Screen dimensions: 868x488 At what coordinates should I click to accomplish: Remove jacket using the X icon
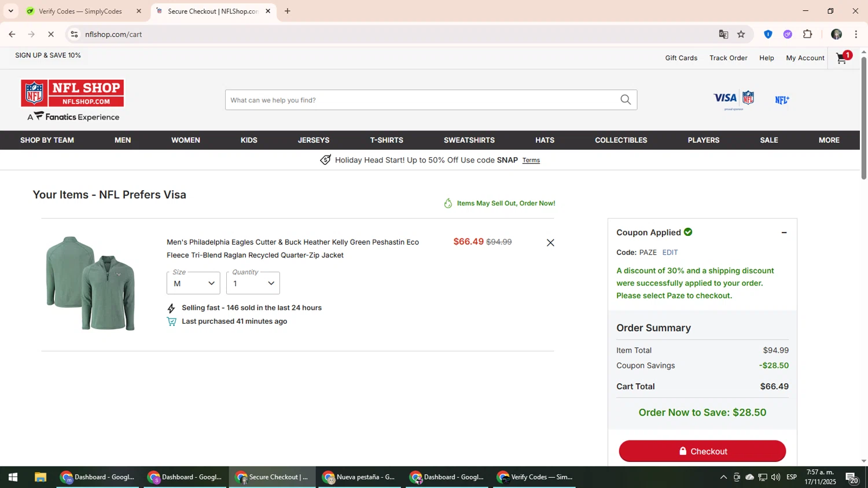coord(550,243)
